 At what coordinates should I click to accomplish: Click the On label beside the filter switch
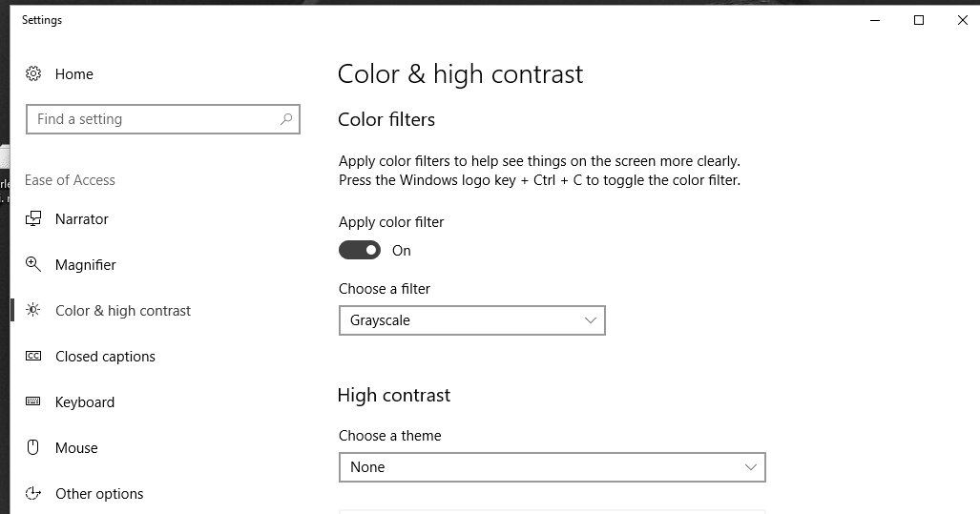[x=401, y=251]
